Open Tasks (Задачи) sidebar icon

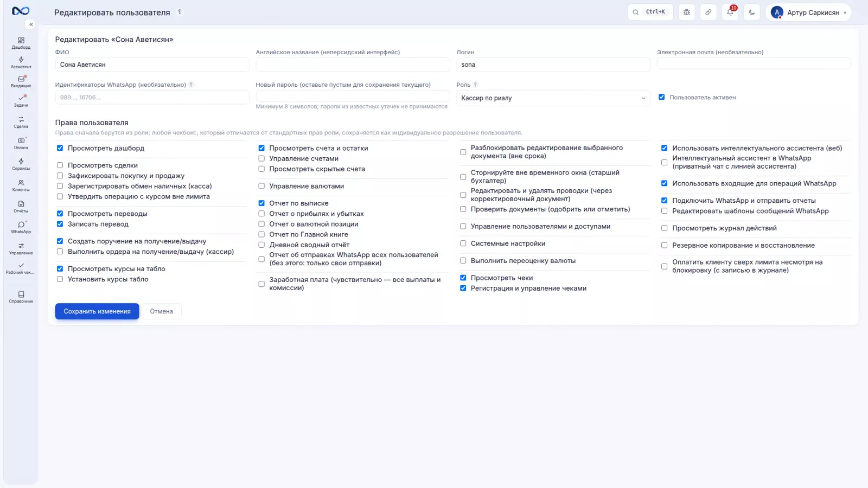pyautogui.click(x=21, y=101)
